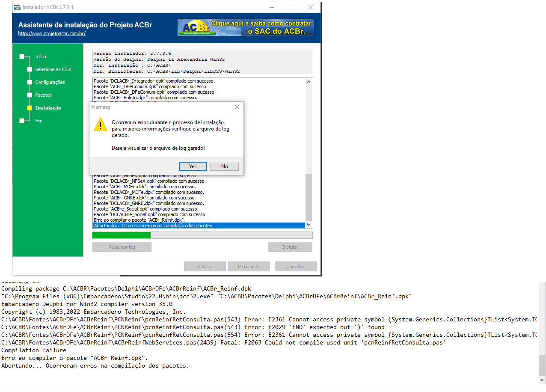
Task: Select the yellow Instalação step box
Action: tap(30, 108)
